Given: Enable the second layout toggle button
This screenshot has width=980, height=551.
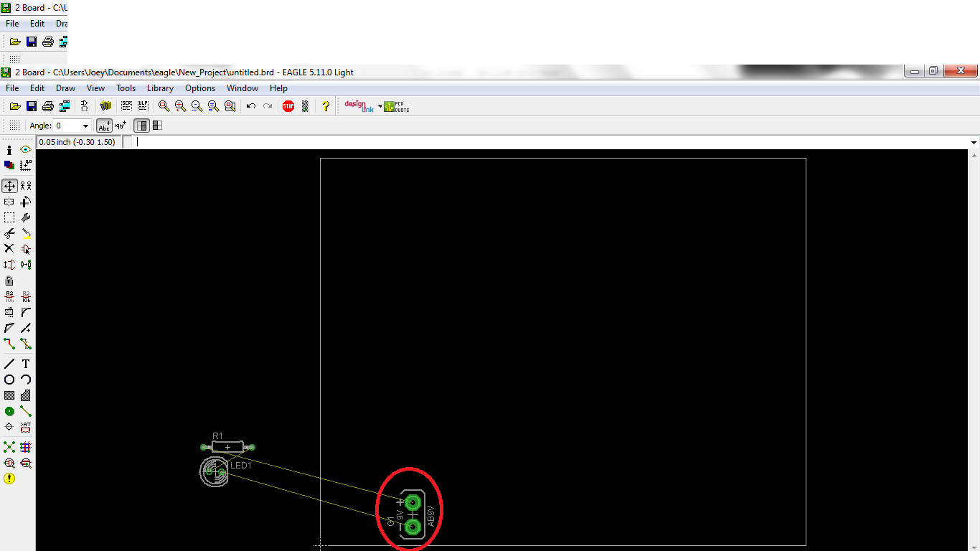Looking at the screenshot, I should click(157, 126).
